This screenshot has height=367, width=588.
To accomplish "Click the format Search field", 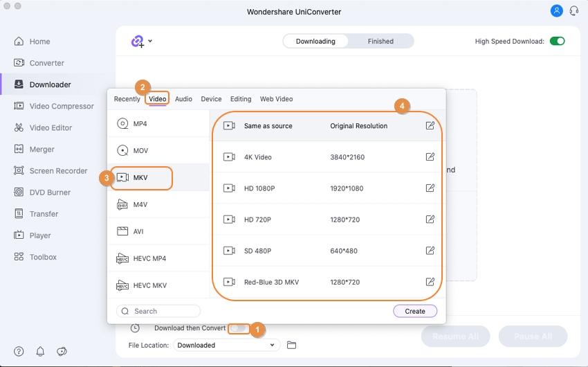I will 158,311.
